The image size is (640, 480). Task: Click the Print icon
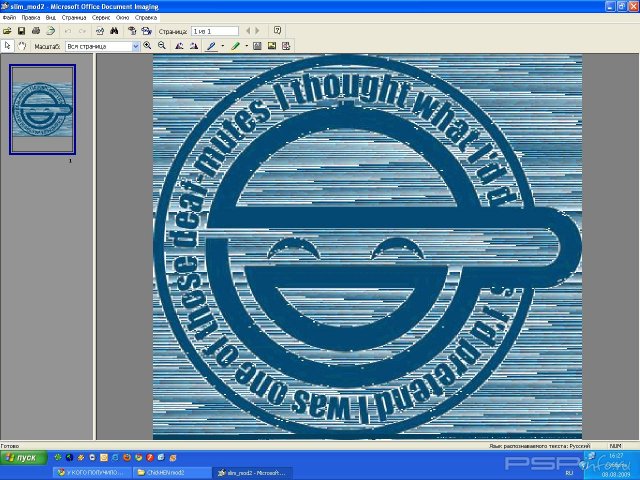[x=36, y=31]
